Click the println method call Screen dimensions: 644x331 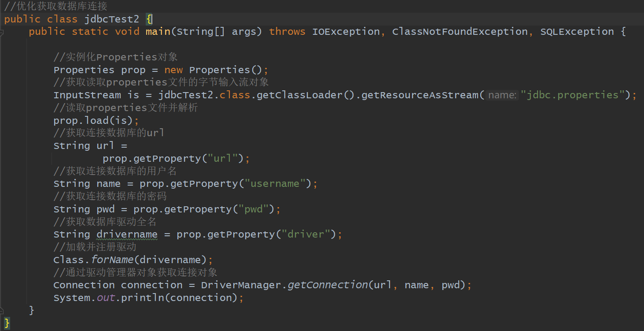(143, 298)
